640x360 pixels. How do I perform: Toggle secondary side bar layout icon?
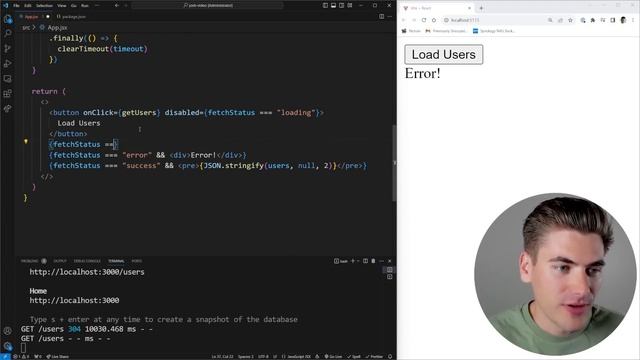(342, 6)
